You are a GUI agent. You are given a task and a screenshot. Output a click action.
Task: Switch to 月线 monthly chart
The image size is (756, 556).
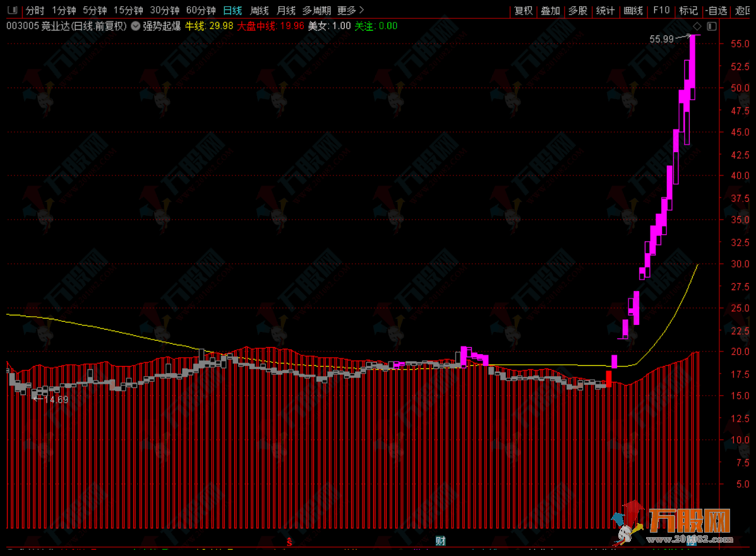286,10
